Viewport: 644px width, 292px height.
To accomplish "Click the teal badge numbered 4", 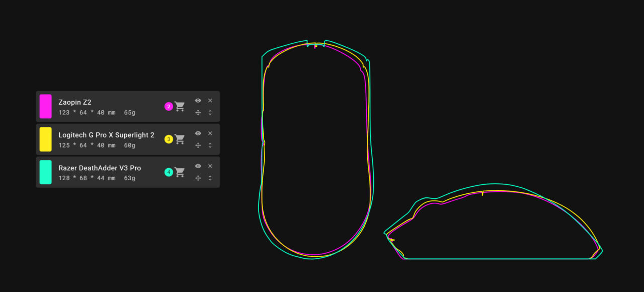I will point(169,172).
